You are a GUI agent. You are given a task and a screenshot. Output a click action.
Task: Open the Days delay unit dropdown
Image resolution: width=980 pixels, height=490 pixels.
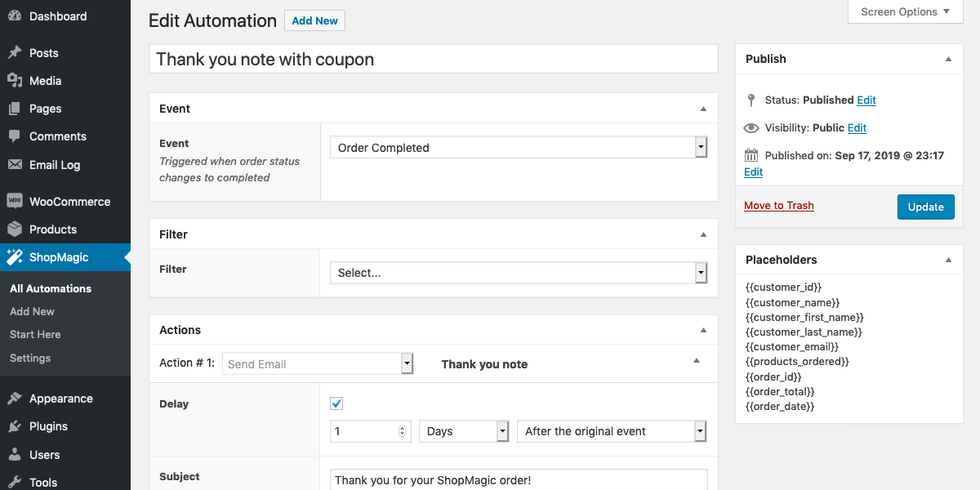point(464,431)
